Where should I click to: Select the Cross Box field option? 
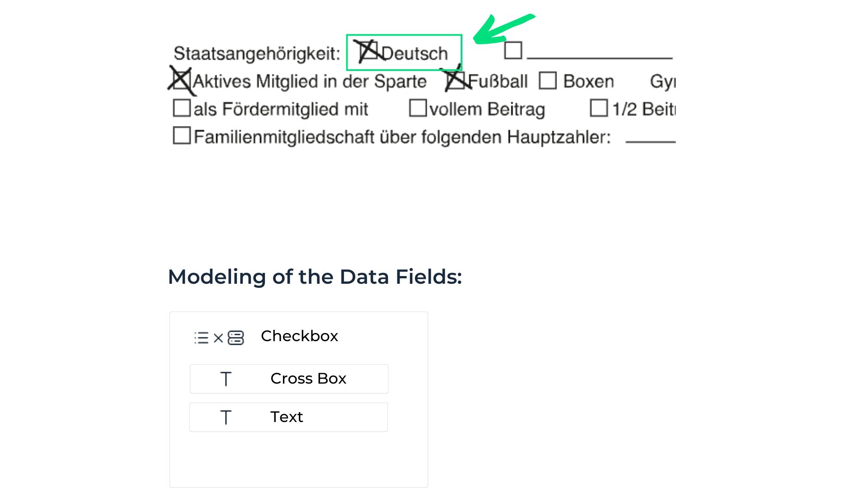click(x=289, y=378)
